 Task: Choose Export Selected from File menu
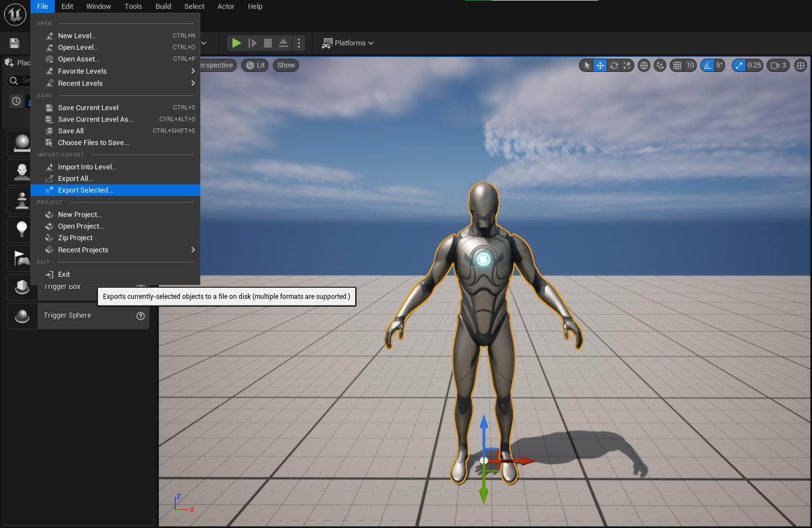[x=85, y=190]
